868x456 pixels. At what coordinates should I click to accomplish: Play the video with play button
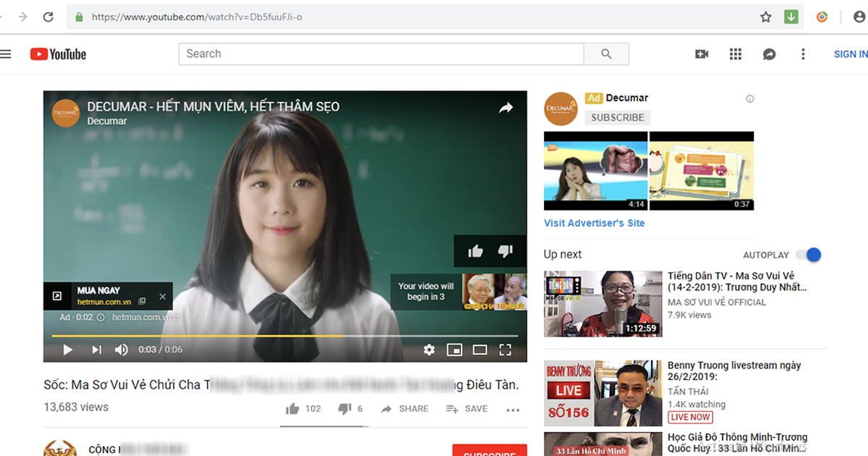pos(68,350)
